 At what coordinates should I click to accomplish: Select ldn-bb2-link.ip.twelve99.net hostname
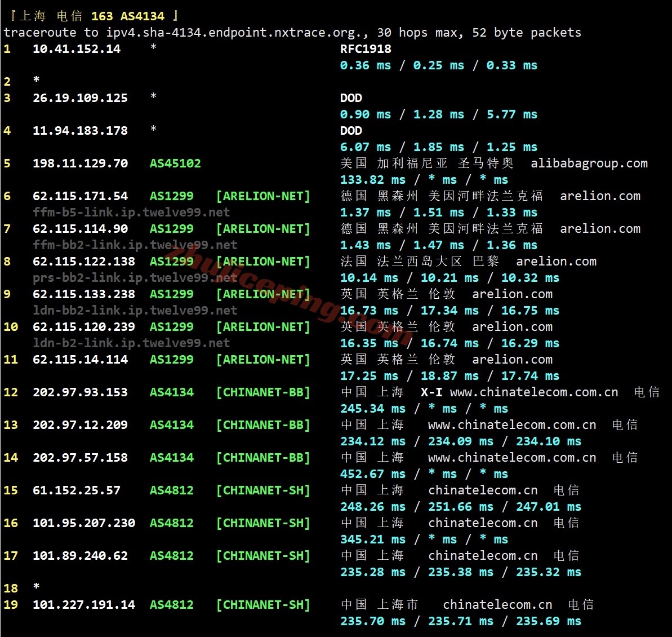(x=135, y=310)
